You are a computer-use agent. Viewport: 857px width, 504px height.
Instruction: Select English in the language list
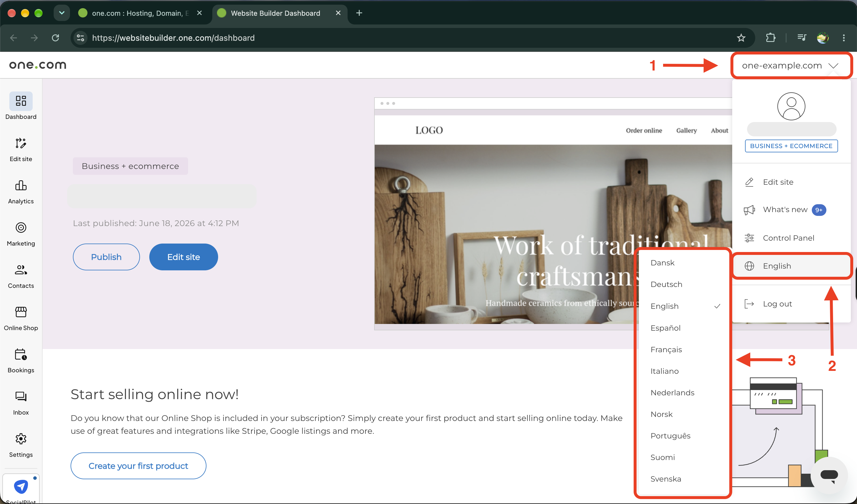point(683,306)
